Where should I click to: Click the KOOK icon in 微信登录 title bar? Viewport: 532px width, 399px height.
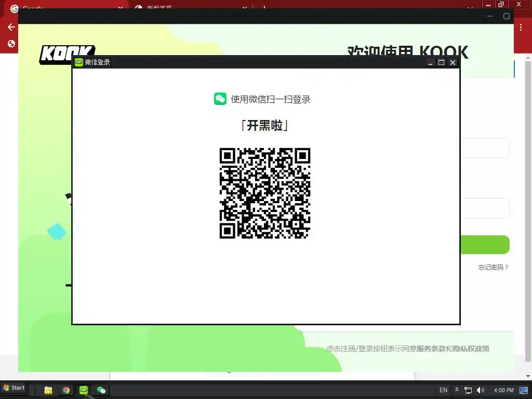[79, 62]
